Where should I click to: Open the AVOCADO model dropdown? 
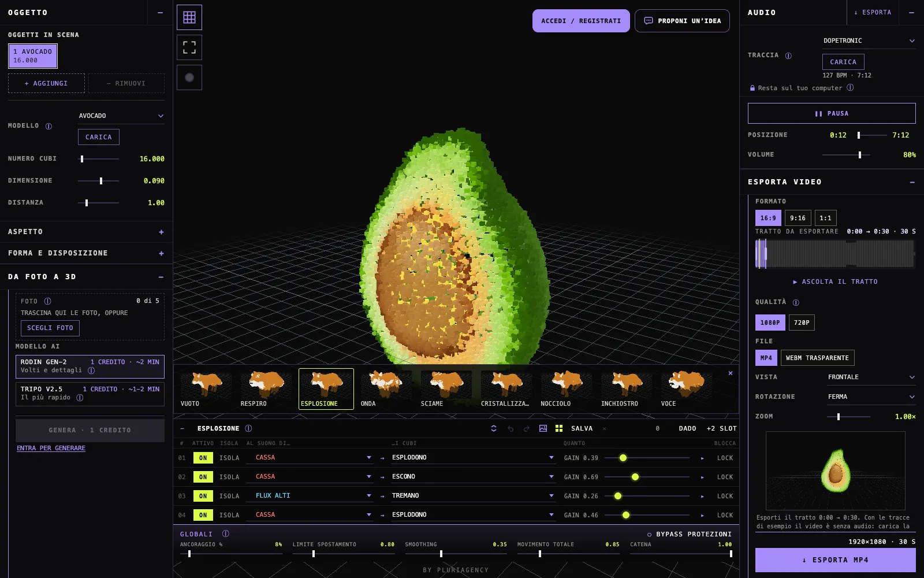121,116
